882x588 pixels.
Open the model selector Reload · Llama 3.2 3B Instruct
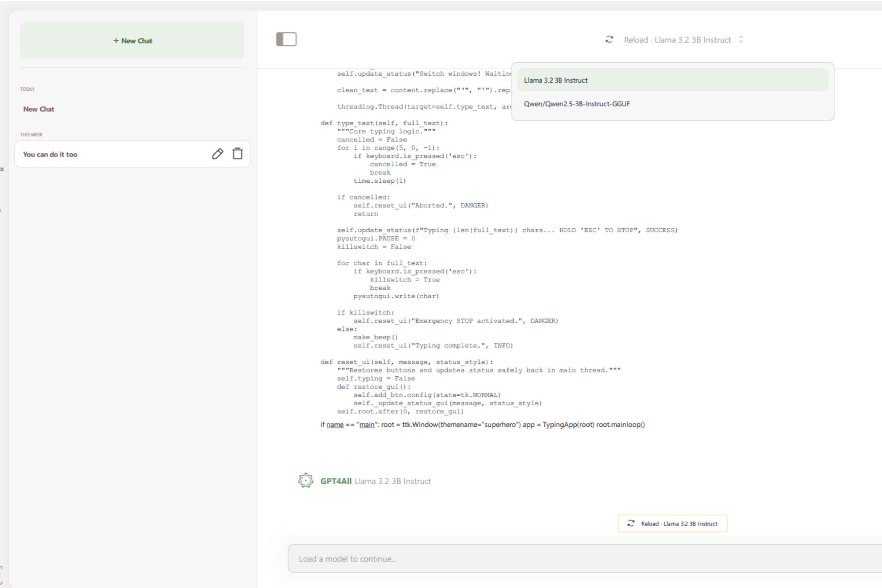[x=677, y=40]
